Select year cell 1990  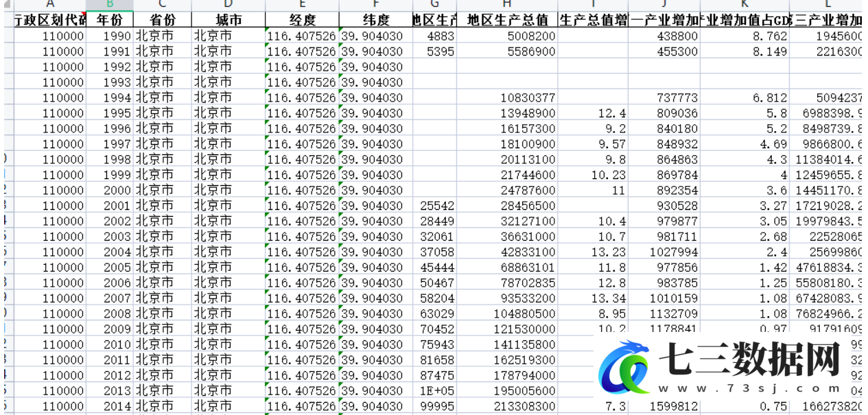pyautogui.click(x=110, y=36)
